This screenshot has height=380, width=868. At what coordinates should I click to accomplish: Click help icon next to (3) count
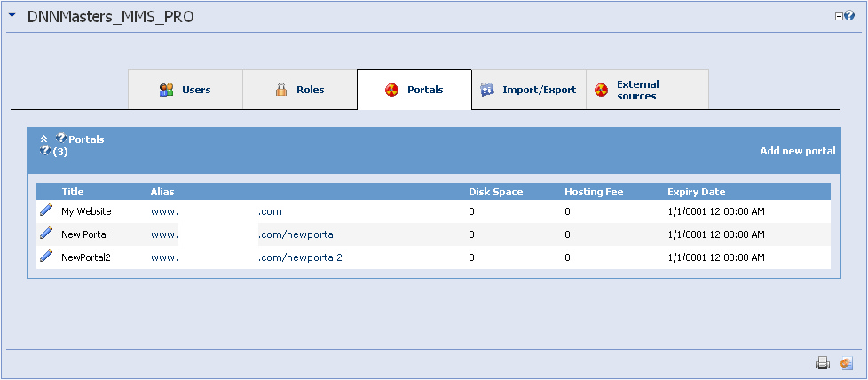45,151
